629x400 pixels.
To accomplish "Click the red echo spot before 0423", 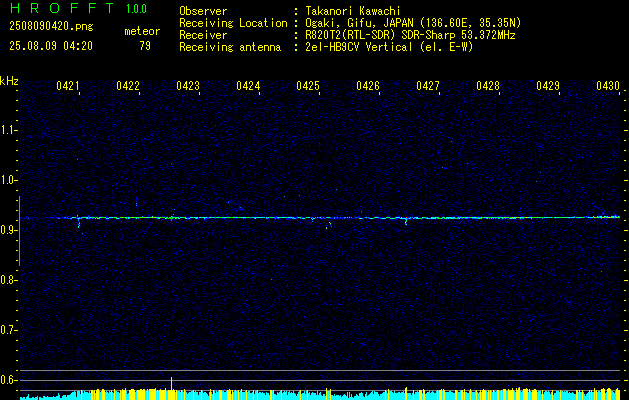I will coord(172,219).
